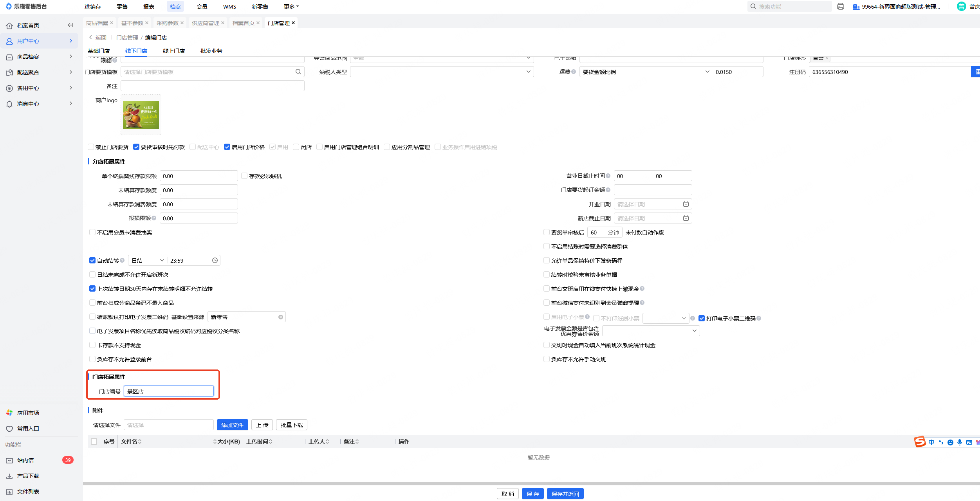Click 运费 help question-mark icon
Image resolution: width=980 pixels, height=501 pixels.
pyautogui.click(x=574, y=72)
